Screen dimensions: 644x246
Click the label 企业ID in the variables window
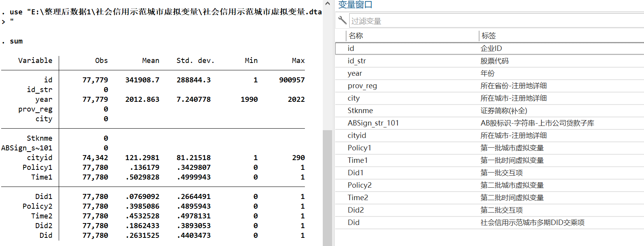pos(491,48)
